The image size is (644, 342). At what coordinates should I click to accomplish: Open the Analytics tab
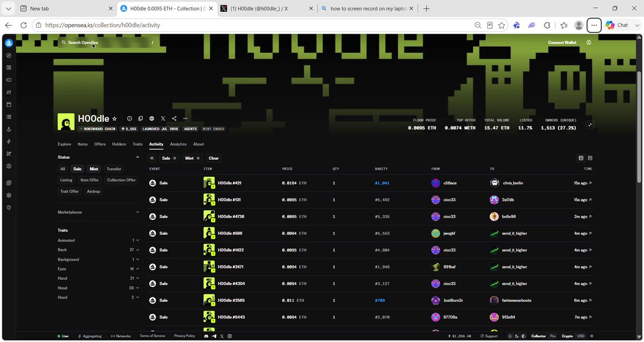click(178, 144)
